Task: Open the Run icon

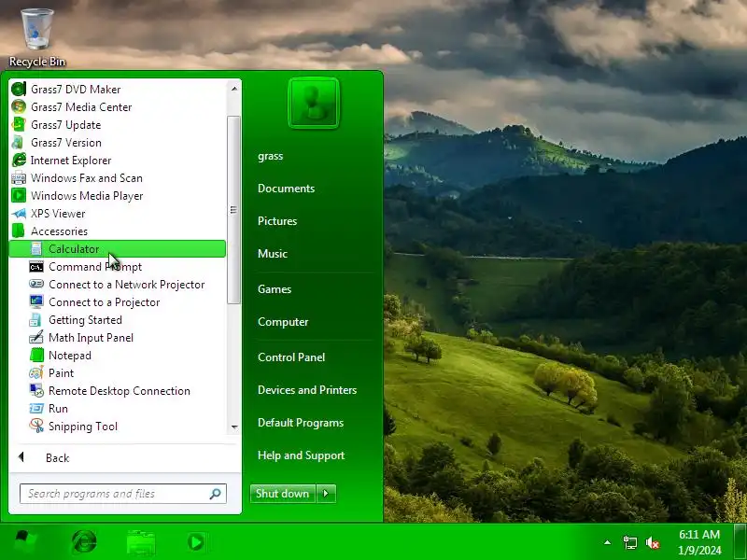Action: [x=36, y=408]
